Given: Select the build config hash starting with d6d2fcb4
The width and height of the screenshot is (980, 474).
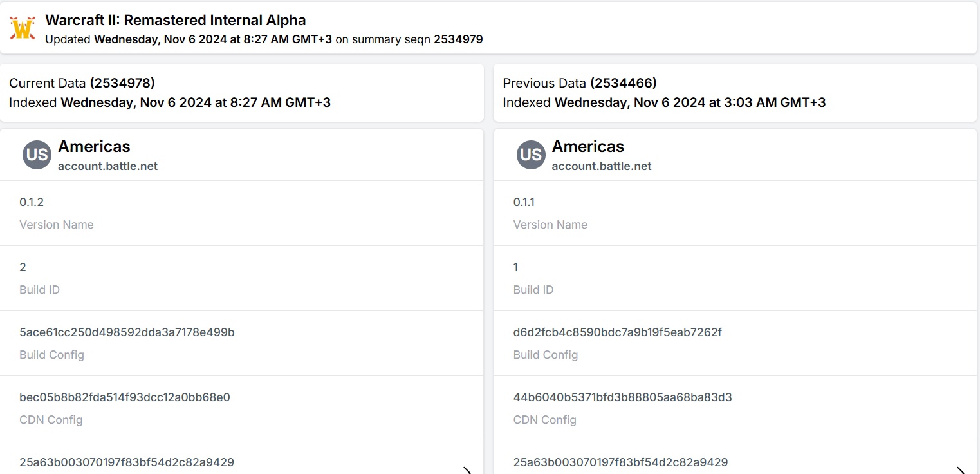Looking at the screenshot, I should pyautogui.click(x=617, y=332).
